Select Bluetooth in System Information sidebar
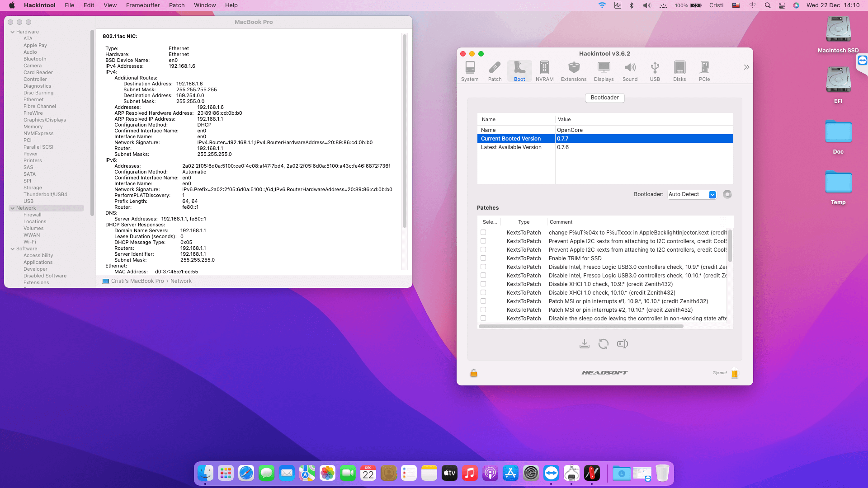The image size is (868, 488). tap(35, 59)
